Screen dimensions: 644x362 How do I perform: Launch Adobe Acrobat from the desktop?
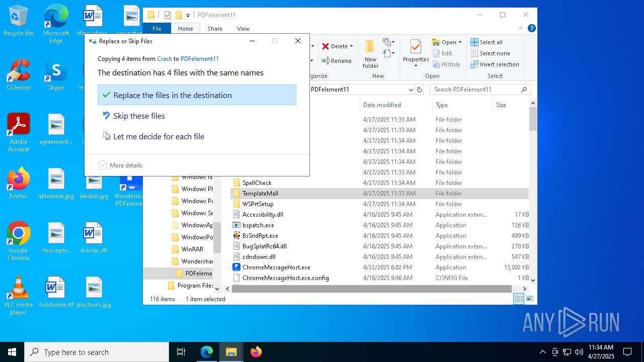tap(19, 133)
